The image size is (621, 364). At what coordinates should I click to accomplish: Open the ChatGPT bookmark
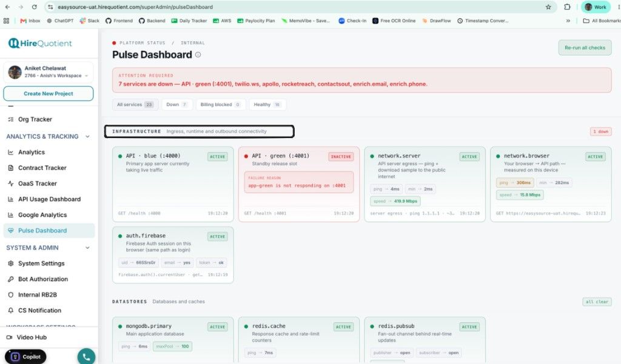(x=60, y=21)
